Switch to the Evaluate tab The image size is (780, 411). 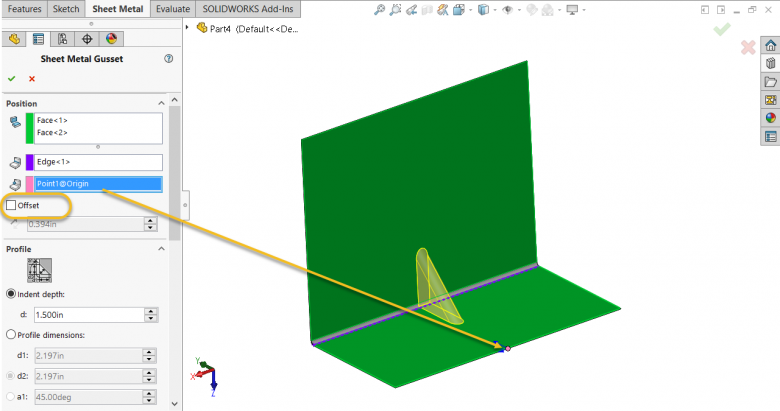[173, 9]
